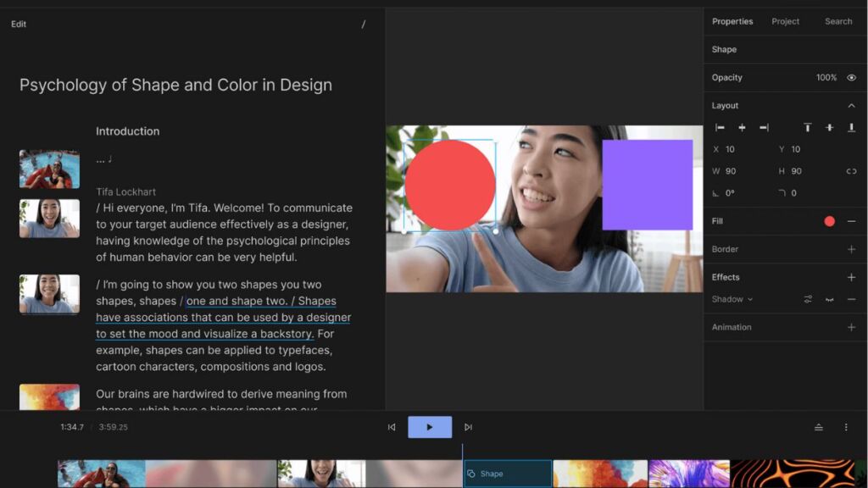Viewport: 868px width, 488px height.
Task: Click the align bottom icon
Action: [x=851, y=127]
